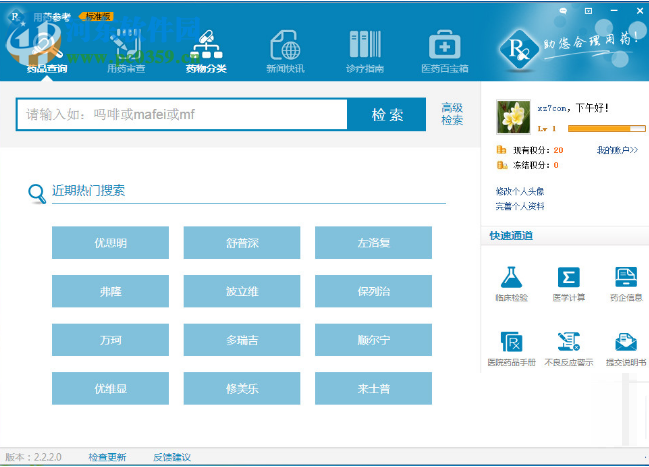Open the 药物分类 drug classification tab
The image size is (649, 467).
pos(206,52)
